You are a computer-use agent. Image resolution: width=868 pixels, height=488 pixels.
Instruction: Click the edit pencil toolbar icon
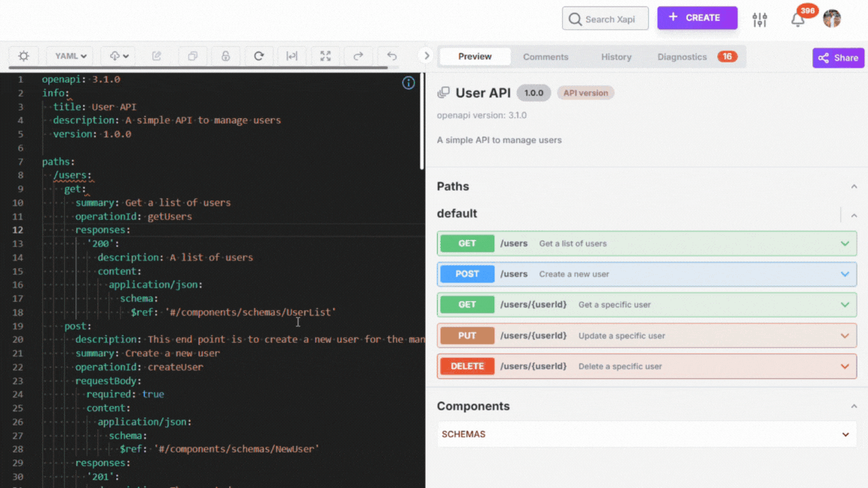[157, 56]
